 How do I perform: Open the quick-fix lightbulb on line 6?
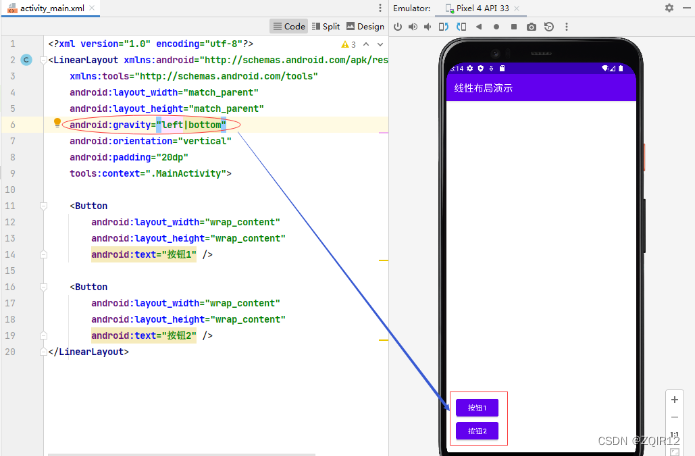click(57, 123)
